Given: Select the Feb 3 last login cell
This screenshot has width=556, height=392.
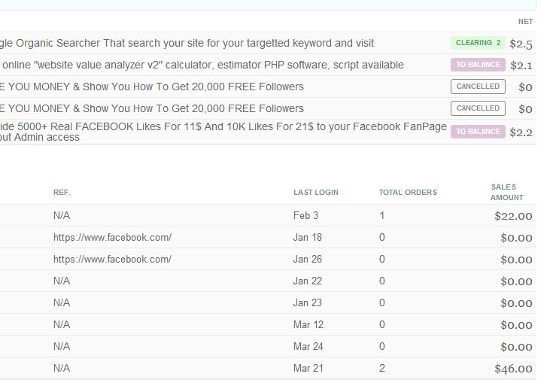Looking at the screenshot, I should 305,216.
